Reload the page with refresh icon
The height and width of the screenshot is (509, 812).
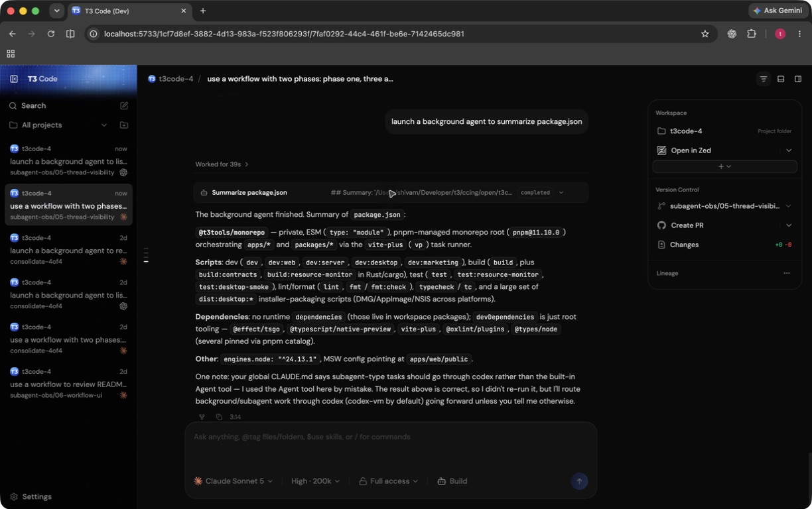point(50,34)
